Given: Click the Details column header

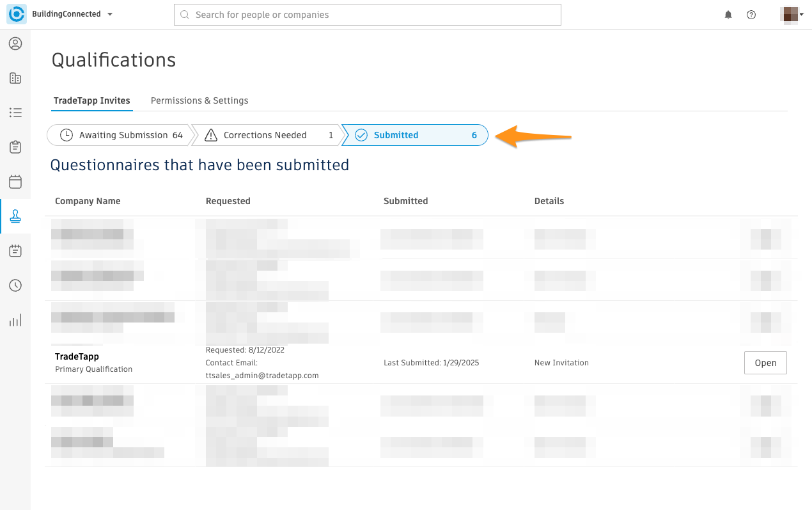Looking at the screenshot, I should pyautogui.click(x=549, y=201).
